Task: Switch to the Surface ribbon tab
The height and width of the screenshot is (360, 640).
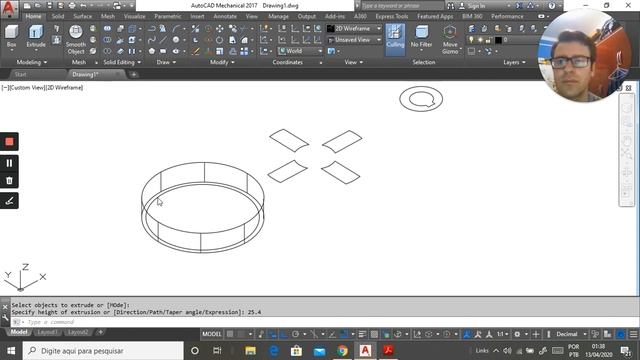Action: [x=82, y=16]
